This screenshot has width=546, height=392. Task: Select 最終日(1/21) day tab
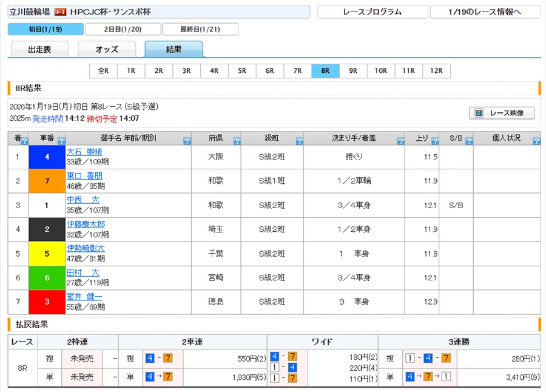[200, 29]
